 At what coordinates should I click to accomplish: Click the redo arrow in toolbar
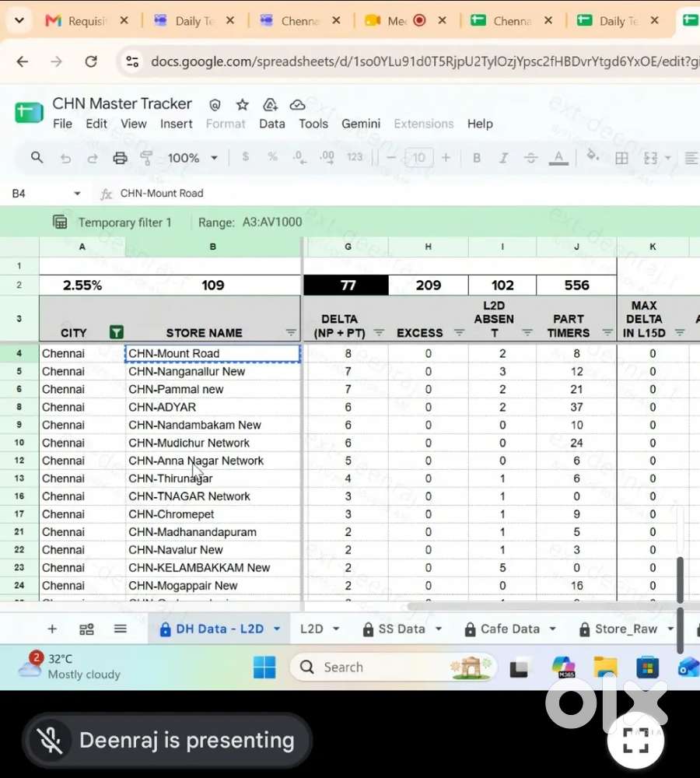[93, 158]
